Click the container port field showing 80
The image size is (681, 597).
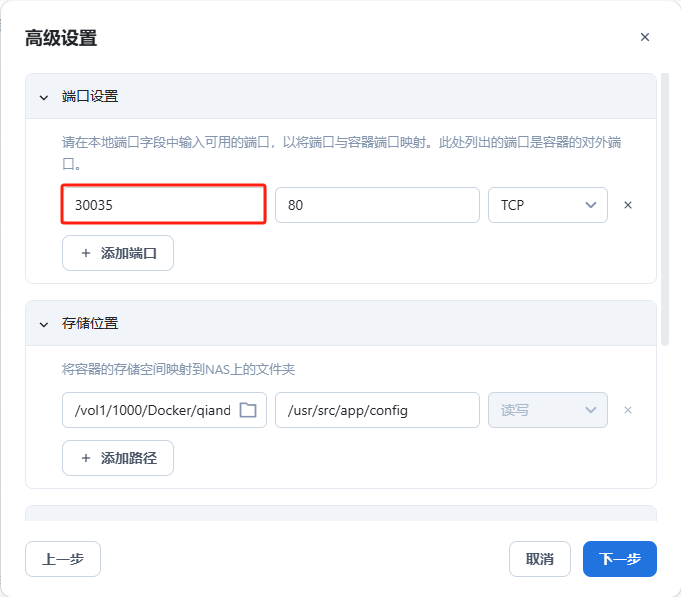click(377, 205)
